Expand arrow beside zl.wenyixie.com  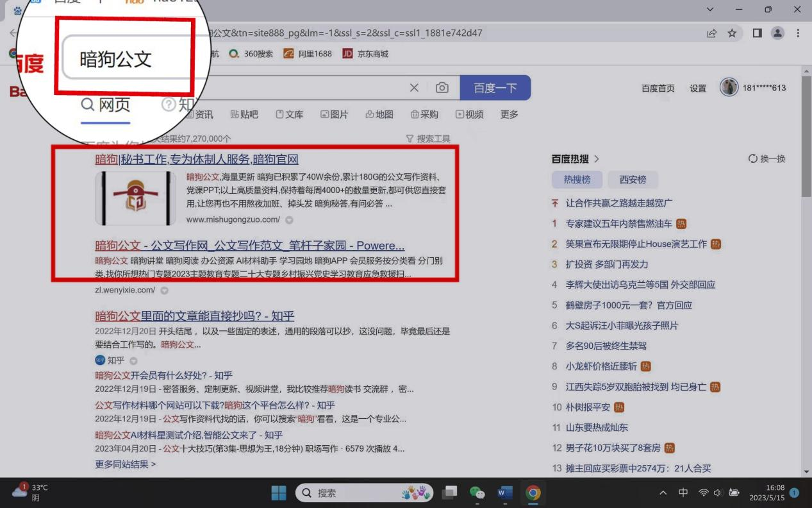click(164, 291)
